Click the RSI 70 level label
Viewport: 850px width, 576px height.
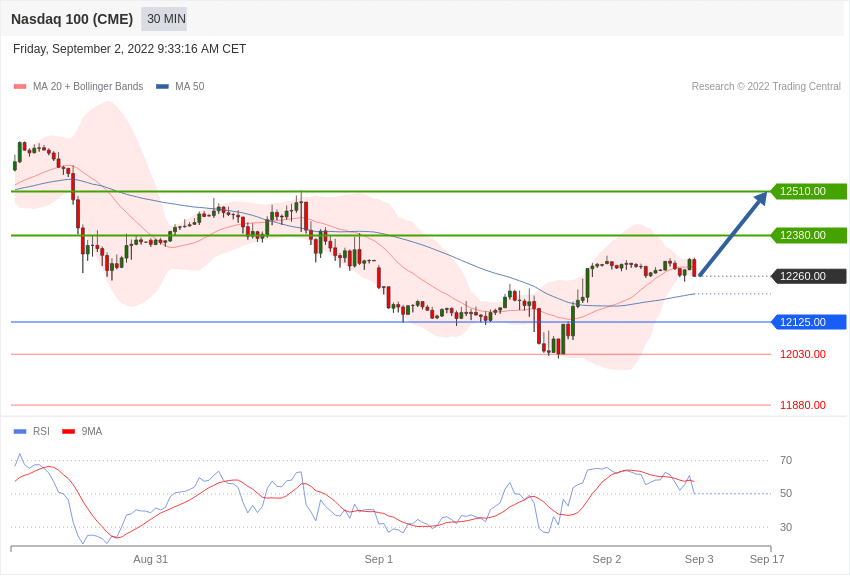pos(785,461)
